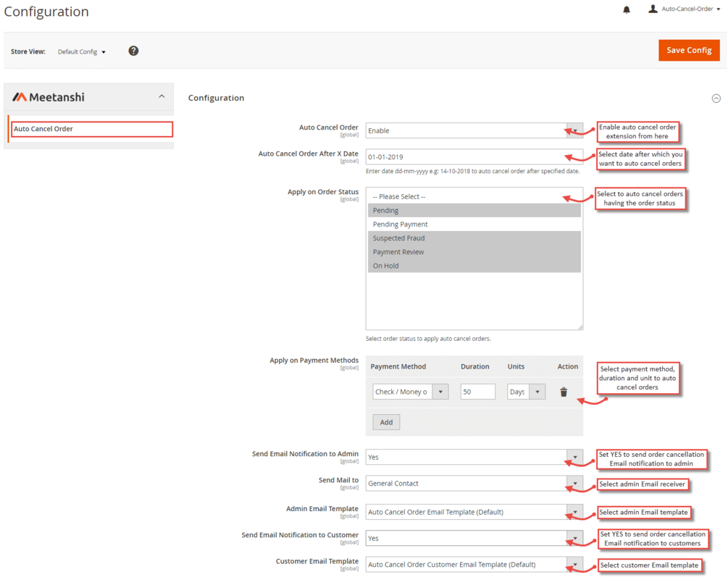Open the Payment Method select box
The image size is (728, 577).
[x=411, y=392]
